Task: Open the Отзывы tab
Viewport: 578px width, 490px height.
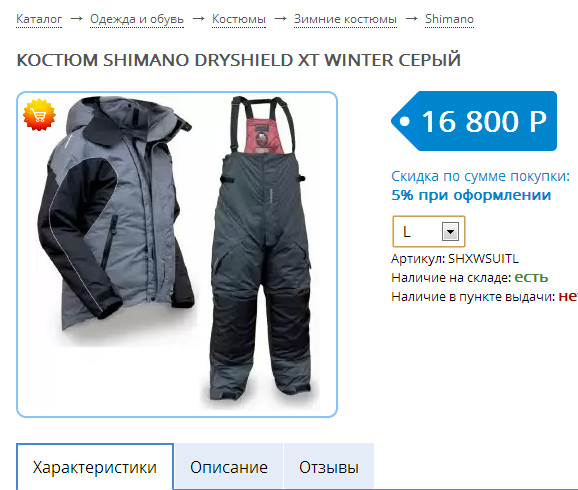Action: pyautogui.click(x=329, y=467)
